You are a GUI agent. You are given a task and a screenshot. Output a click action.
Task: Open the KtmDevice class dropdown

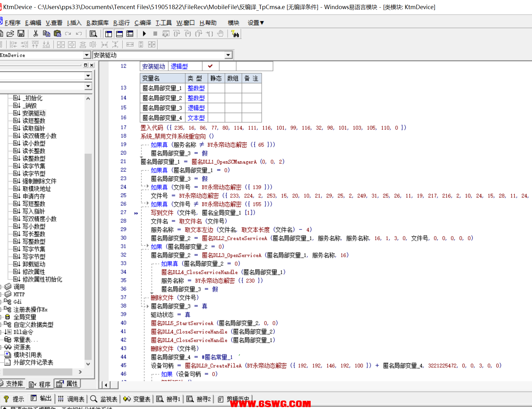coord(87,55)
